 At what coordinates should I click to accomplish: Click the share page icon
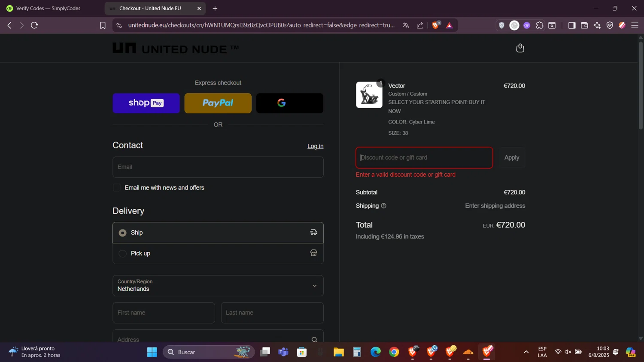click(x=420, y=25)
